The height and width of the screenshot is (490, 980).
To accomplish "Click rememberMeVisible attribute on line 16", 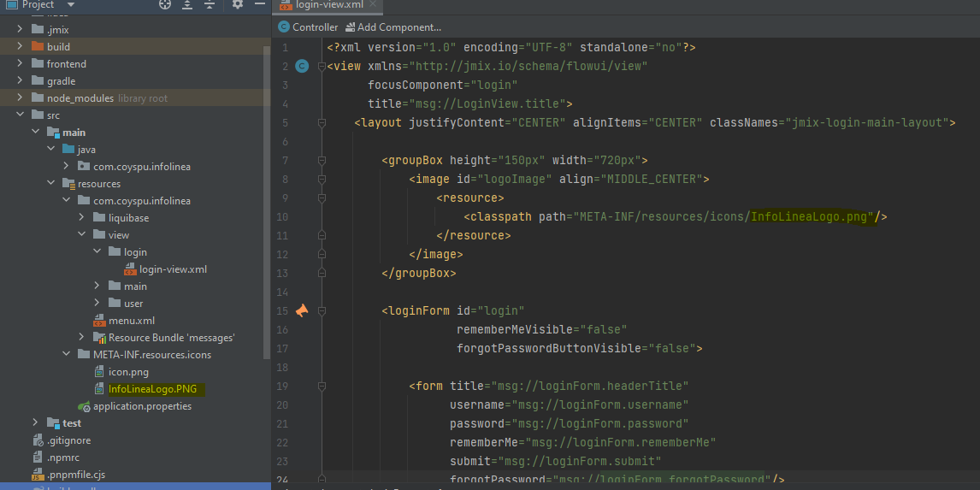I will [515, 329].
